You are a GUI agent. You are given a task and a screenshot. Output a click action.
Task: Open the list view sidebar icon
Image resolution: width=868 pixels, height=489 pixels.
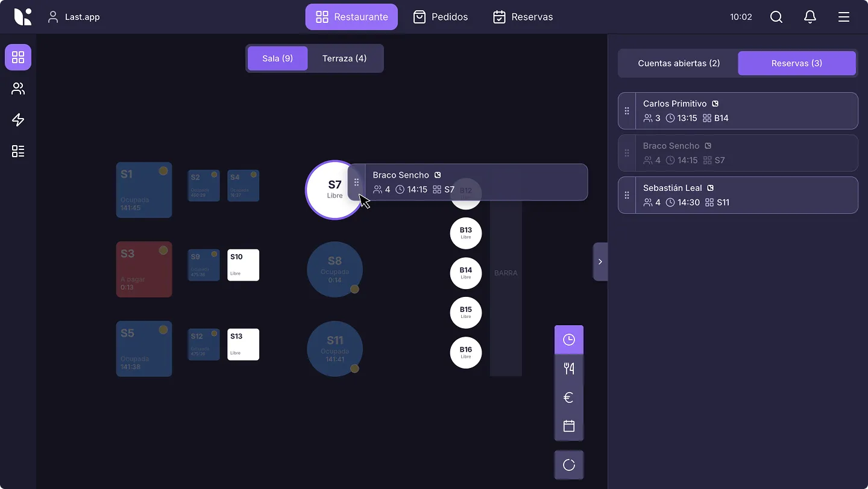18,151
